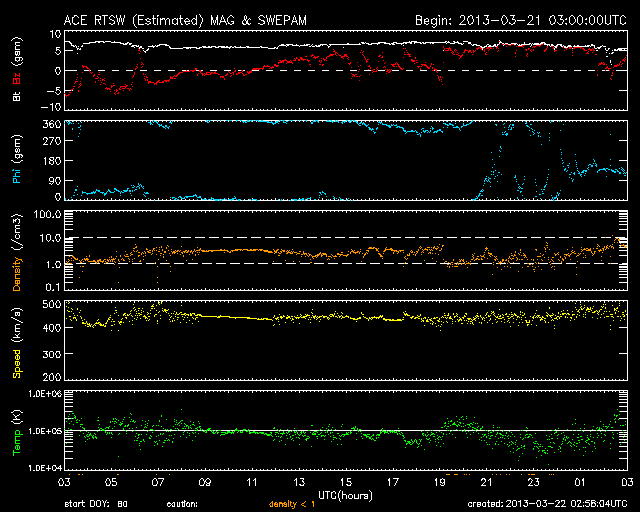Click the '23' hour label on the time axis
This screenshot has width=640, height=512.
pos(533,482)
